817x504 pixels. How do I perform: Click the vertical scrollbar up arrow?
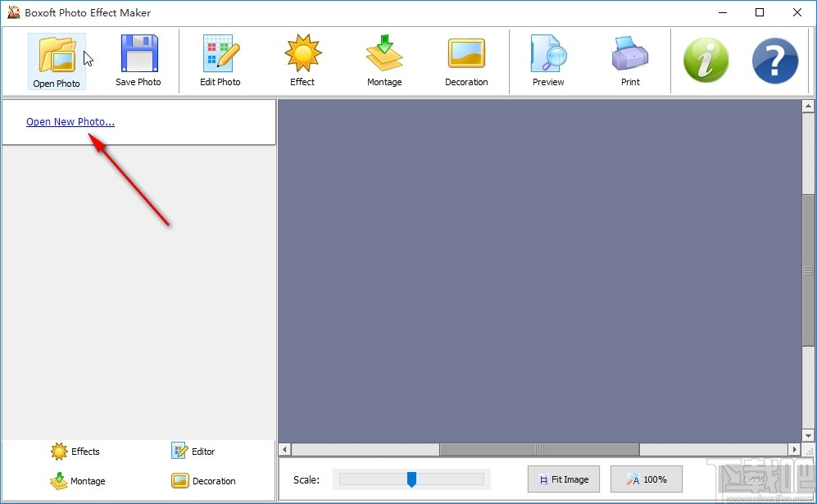[809, 106]
